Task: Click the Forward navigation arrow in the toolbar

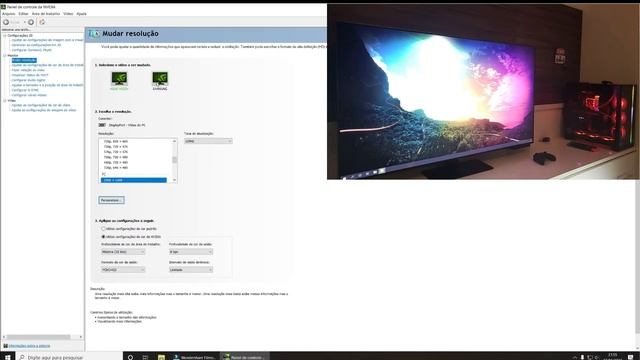Action: pos(31,22)
